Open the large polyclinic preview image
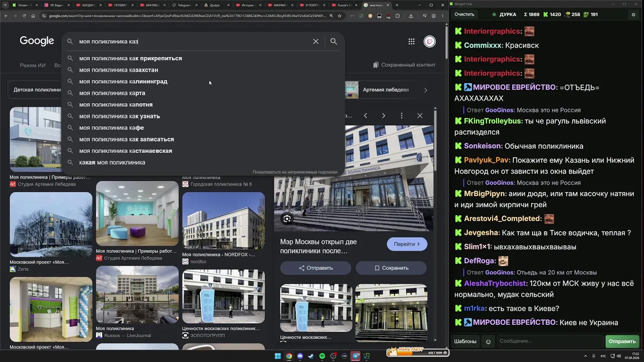 [353, 178]
